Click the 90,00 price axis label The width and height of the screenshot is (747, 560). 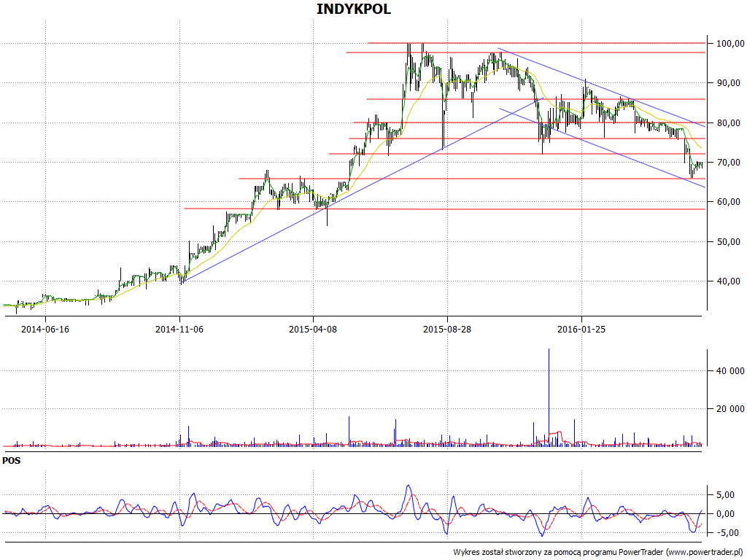[729, 83]
